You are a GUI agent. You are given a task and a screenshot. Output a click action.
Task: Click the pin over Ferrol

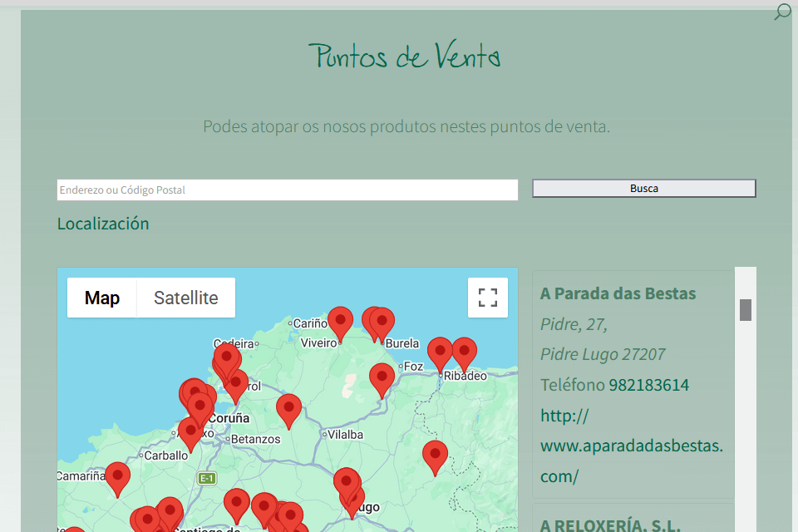pos(235,387)
